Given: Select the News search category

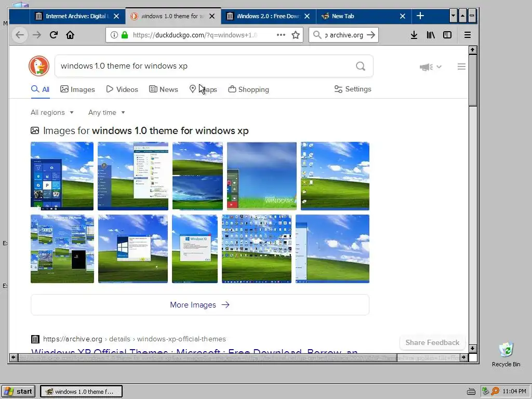Looking at the screenshot, I should click(164, 89).
